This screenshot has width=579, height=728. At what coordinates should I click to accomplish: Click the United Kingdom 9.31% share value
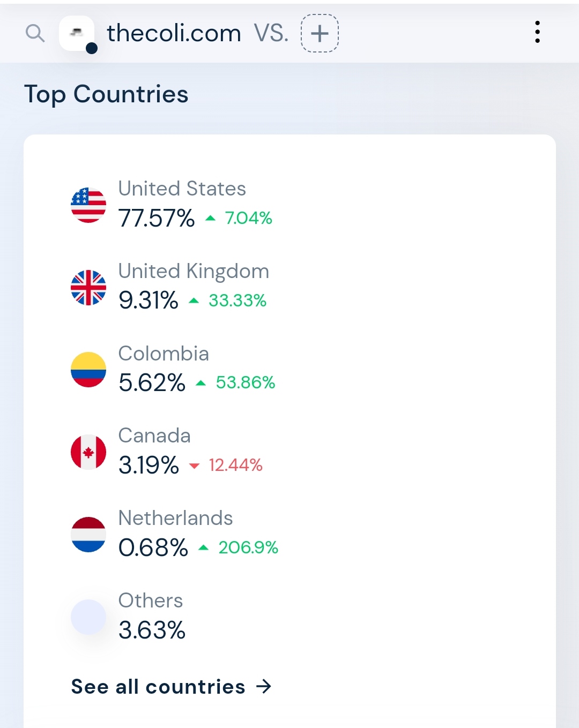[149, 301]
